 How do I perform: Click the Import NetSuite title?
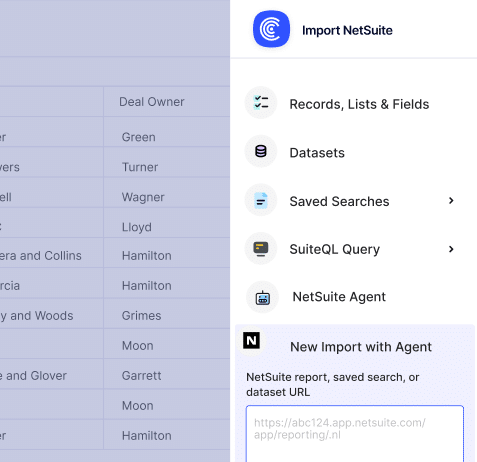click(347, 30)
